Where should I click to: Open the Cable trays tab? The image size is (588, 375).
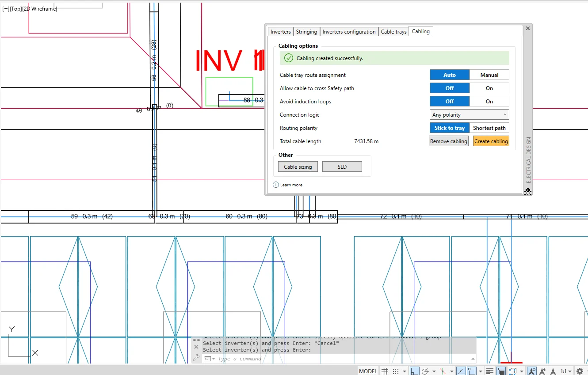(x=393, y=32)
